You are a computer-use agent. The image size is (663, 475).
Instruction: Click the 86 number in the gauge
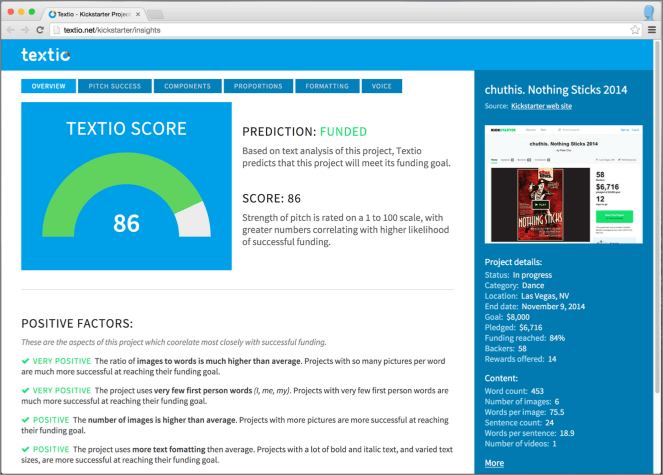click(126, 223)
